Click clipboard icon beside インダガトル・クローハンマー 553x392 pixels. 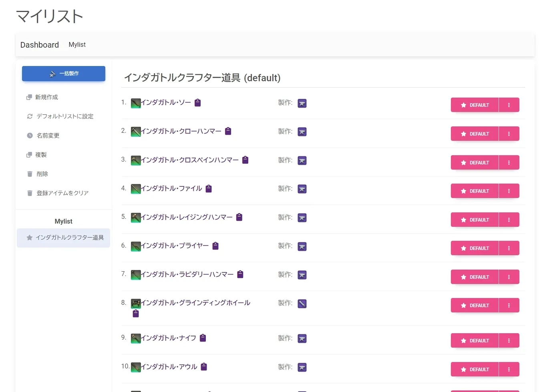228,131
